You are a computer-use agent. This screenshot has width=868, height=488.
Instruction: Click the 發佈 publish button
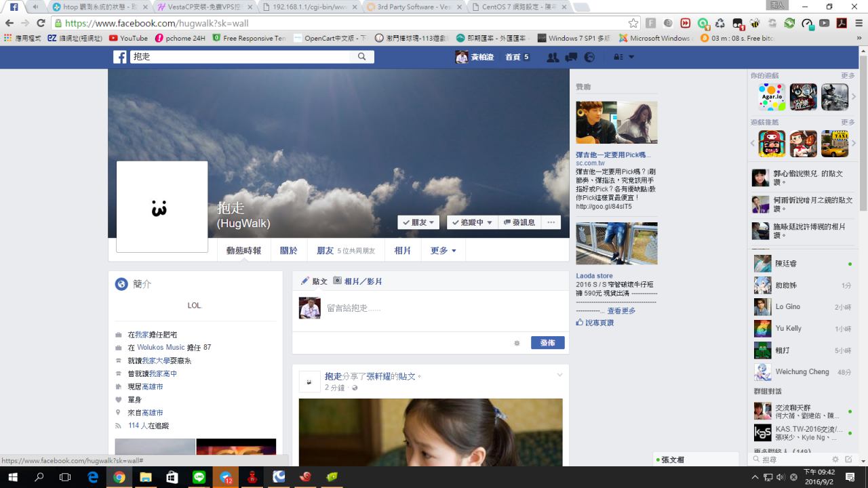coord(548,343)
